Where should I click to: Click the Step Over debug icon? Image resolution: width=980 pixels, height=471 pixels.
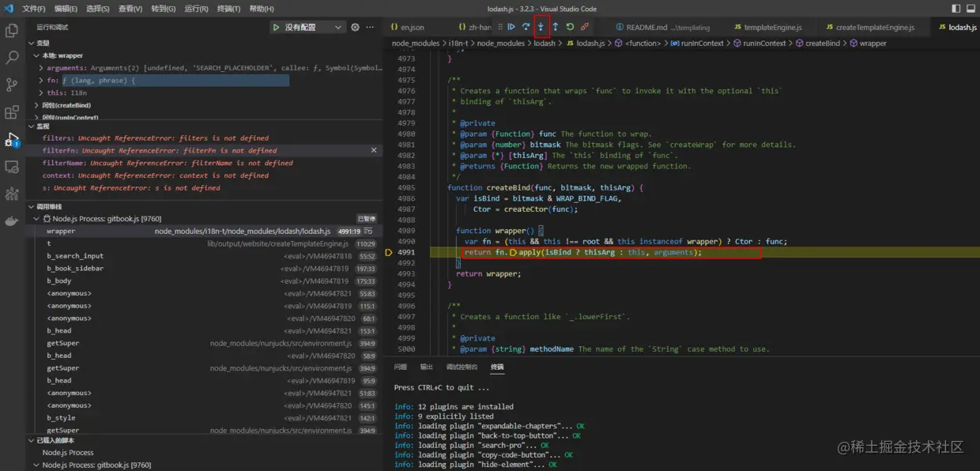tap(526, 27)
